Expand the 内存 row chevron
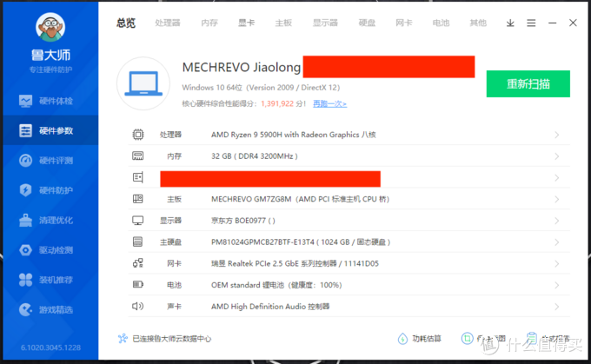Image resolution: width=591 pixels, height=364 pixels. (x=557, y=156)
